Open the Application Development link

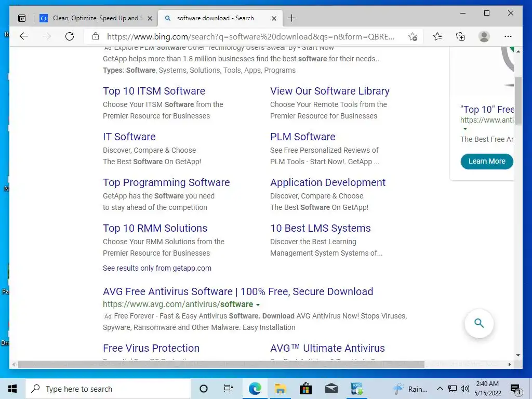328,182
